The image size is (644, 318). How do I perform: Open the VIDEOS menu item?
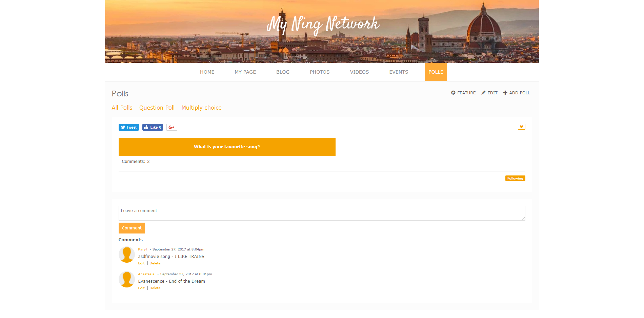(x=359, y=72)
